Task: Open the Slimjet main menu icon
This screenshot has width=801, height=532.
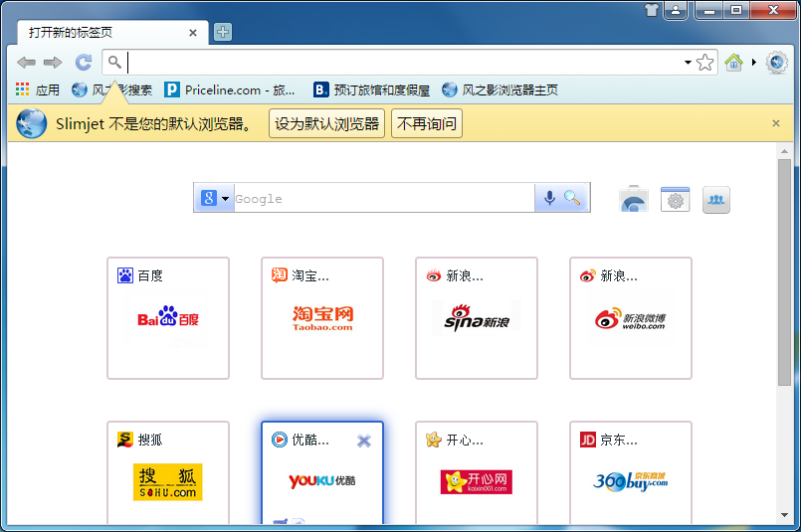Action: (776, 63)
